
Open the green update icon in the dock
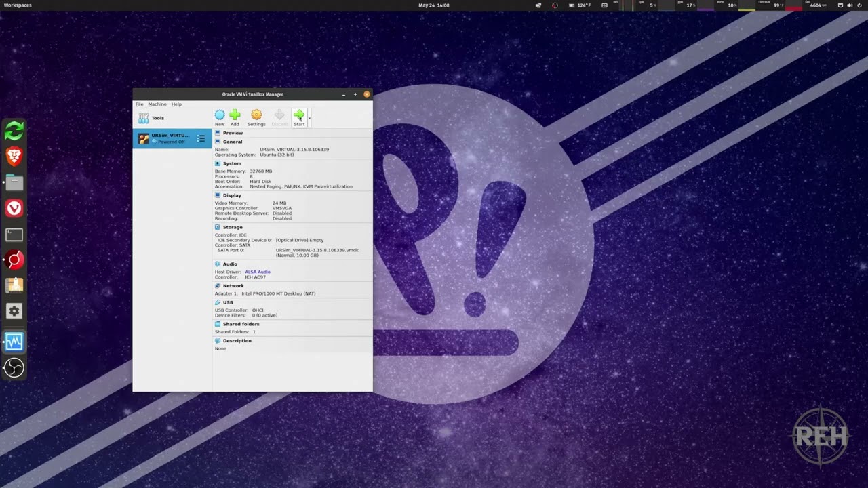(14, 131)
